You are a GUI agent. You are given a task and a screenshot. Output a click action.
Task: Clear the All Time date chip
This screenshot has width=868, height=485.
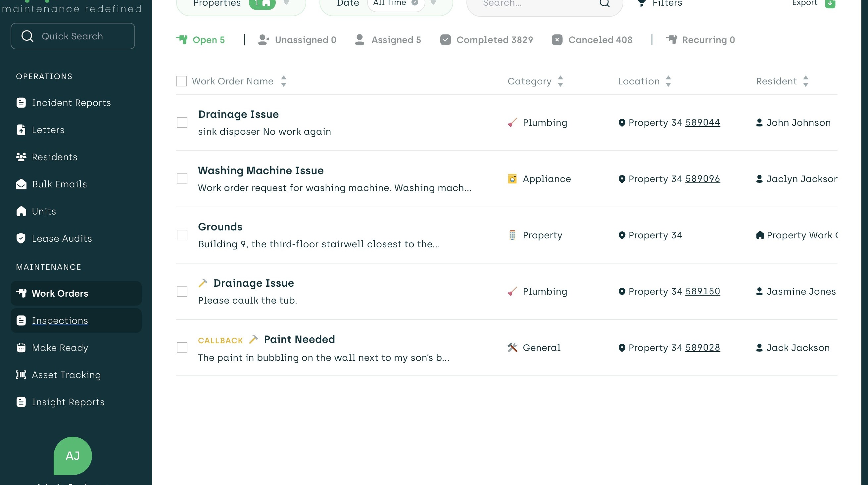(x=415, y=3)
